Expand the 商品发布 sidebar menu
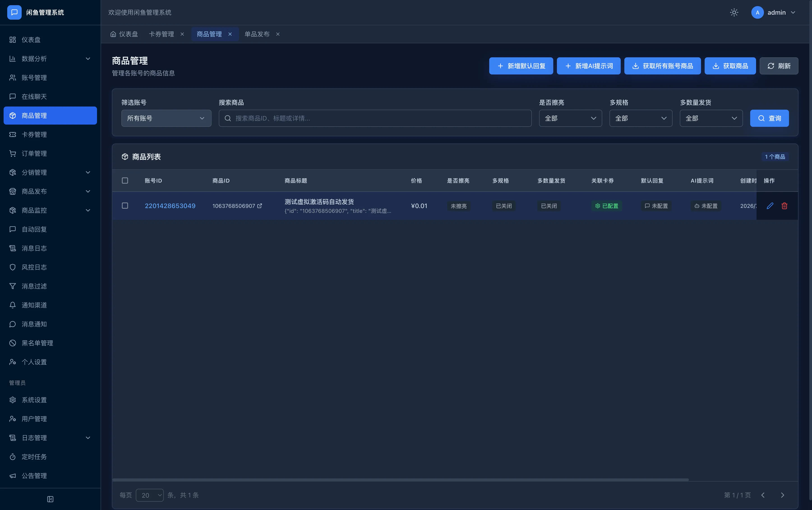Screen dimensions: 812x510 tap(50, 191)
